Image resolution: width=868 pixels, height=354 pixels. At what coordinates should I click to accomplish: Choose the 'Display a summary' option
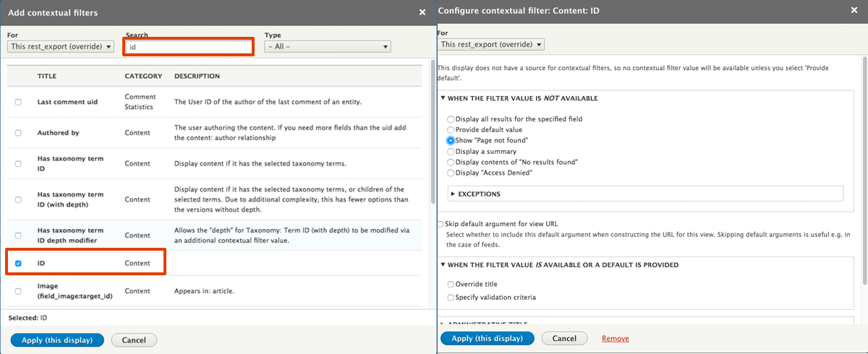(x=451, y=152)
